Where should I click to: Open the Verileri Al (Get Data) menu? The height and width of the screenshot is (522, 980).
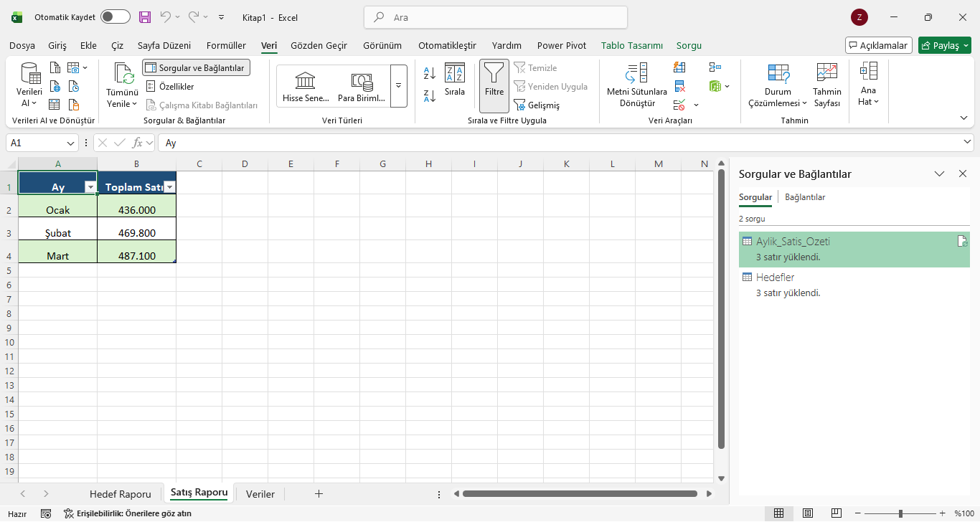tap(29, 85)
